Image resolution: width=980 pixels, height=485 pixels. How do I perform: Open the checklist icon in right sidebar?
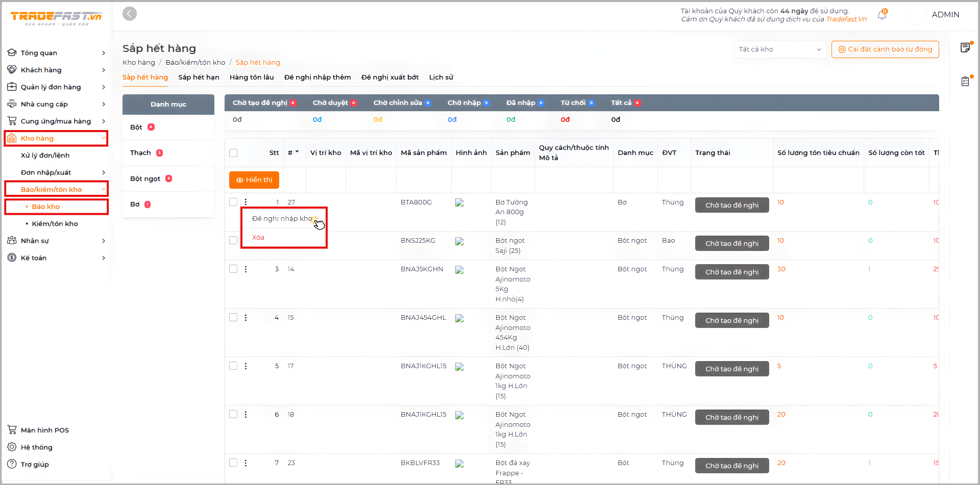pos(965,82)
